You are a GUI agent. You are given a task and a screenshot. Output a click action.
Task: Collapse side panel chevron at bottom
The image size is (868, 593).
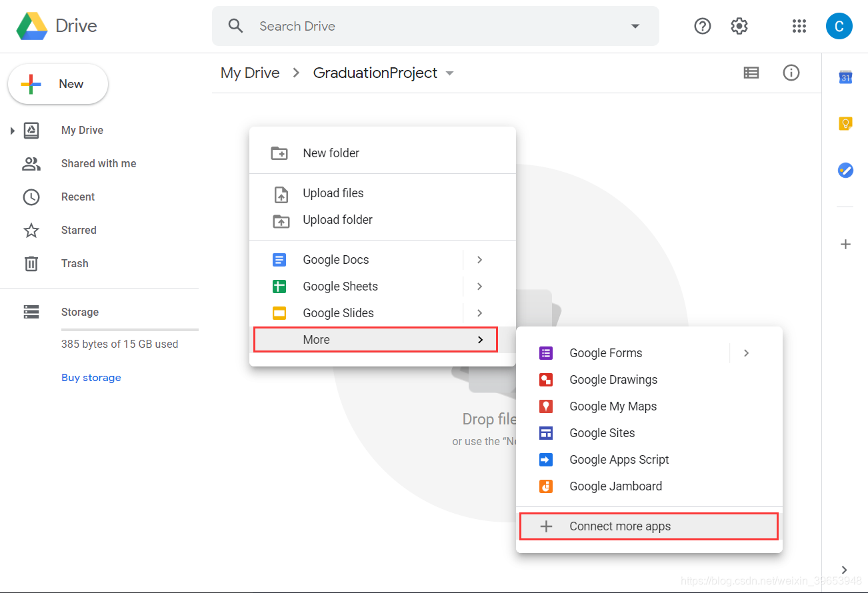(x=845, y=570)
